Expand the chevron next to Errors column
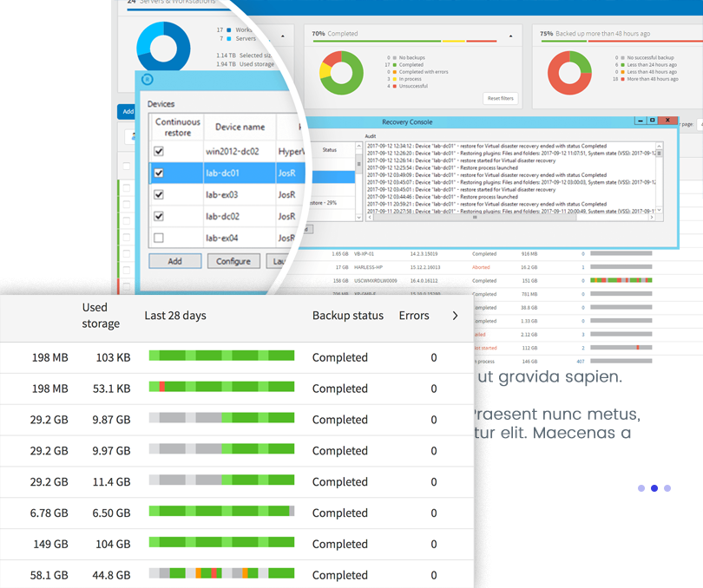This screenshot has height=588, width=703. click(x=455, y=316)
